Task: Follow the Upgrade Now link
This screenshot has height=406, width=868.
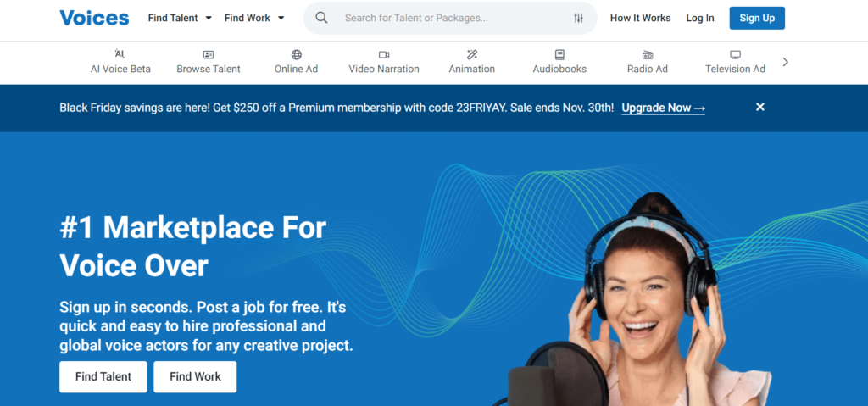Action: [x=663, y=108]
